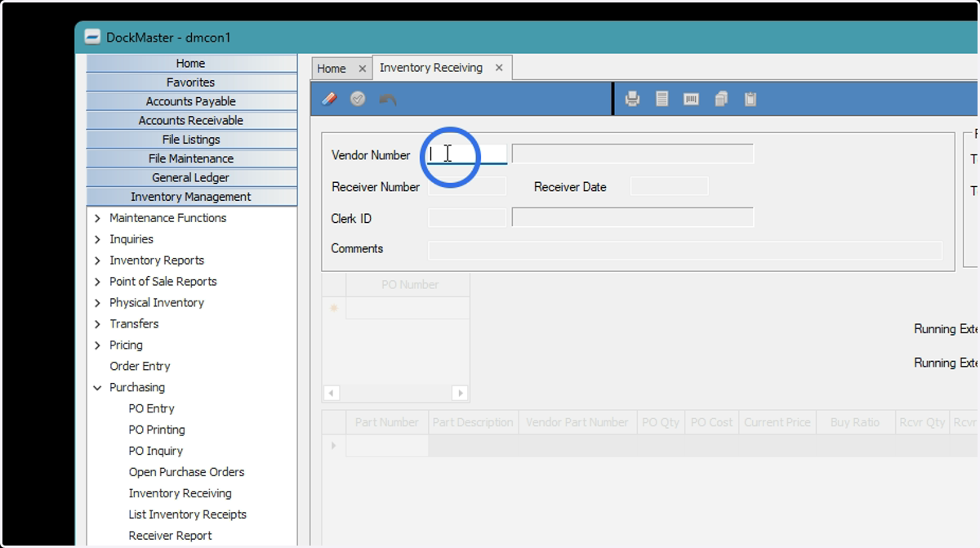Open PO Entry under Purchasing

151,409
